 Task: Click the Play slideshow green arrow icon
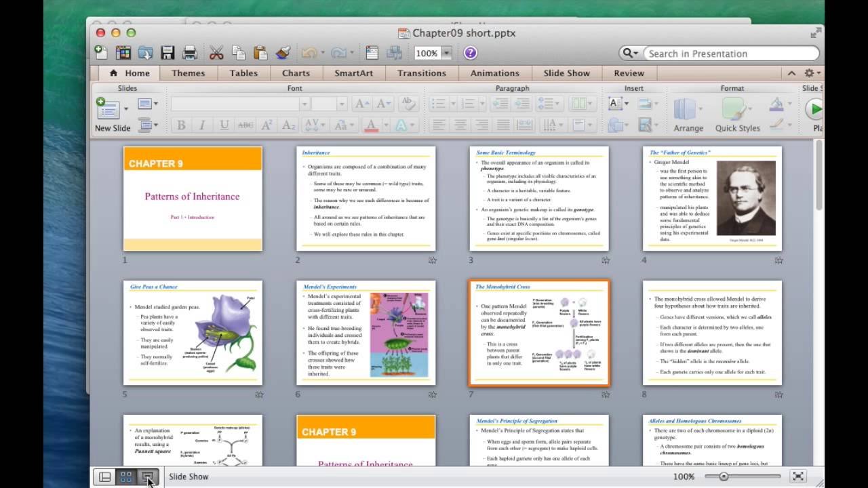click(814, 109)
